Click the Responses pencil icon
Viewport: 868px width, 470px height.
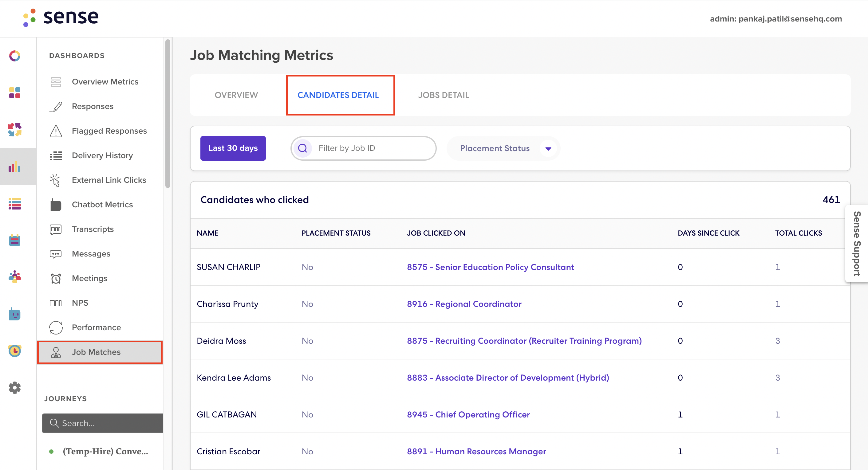(x=56, y=106)
